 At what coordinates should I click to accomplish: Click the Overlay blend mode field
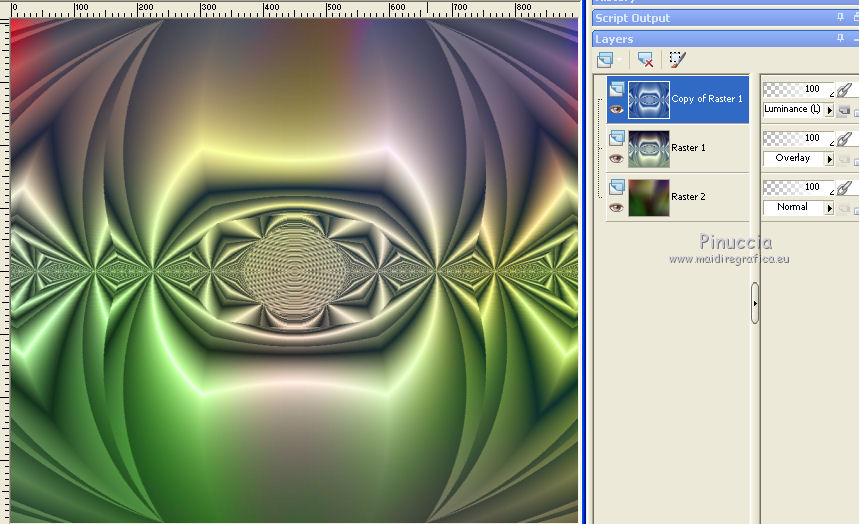pos(793,158)
